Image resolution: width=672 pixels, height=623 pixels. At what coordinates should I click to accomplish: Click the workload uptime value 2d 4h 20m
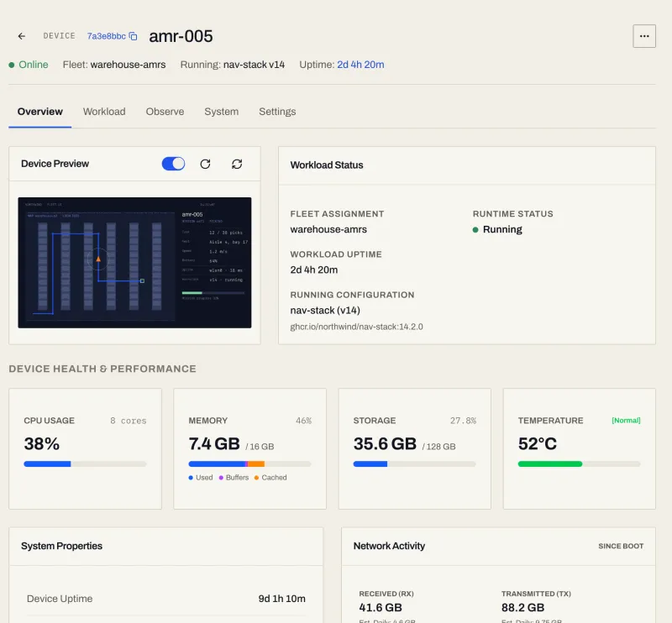click(x=313, y=270)
